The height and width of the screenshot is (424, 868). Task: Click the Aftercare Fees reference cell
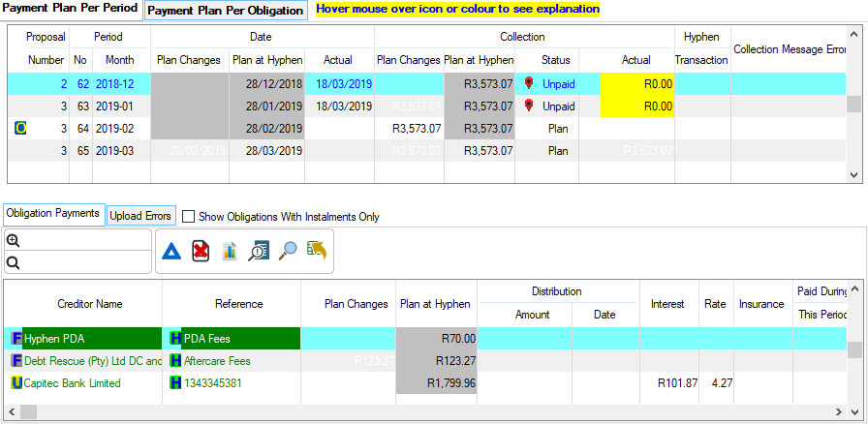coord(217,361)
